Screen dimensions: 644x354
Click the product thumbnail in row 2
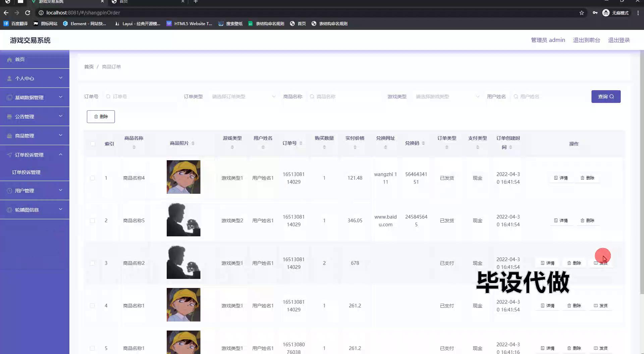pyautogui.click(x=183, y=220)
